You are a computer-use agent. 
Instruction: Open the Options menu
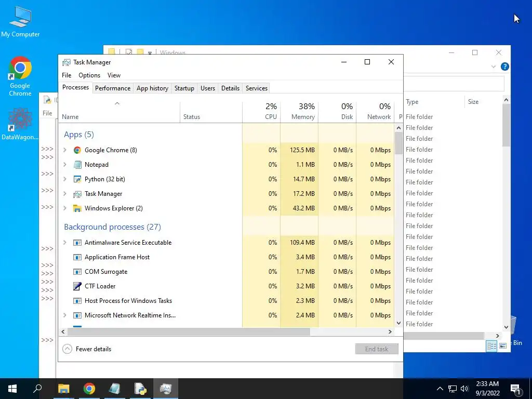(x=89, y=75)
